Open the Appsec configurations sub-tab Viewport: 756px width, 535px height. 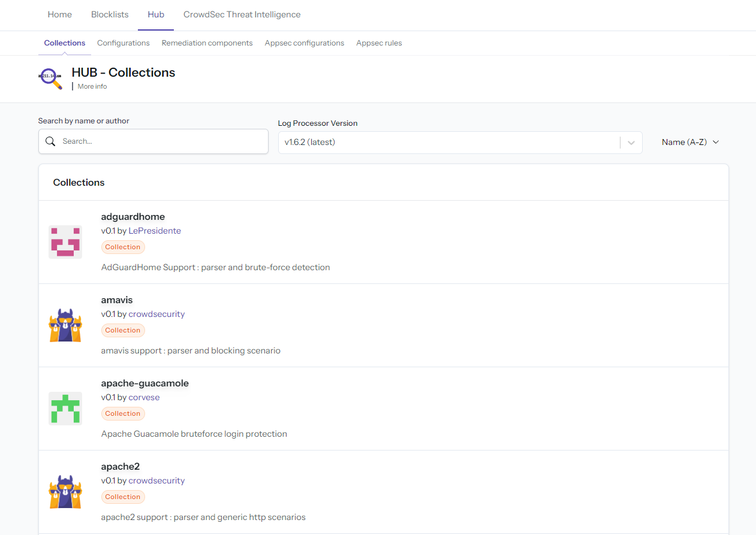click(305, 43)
